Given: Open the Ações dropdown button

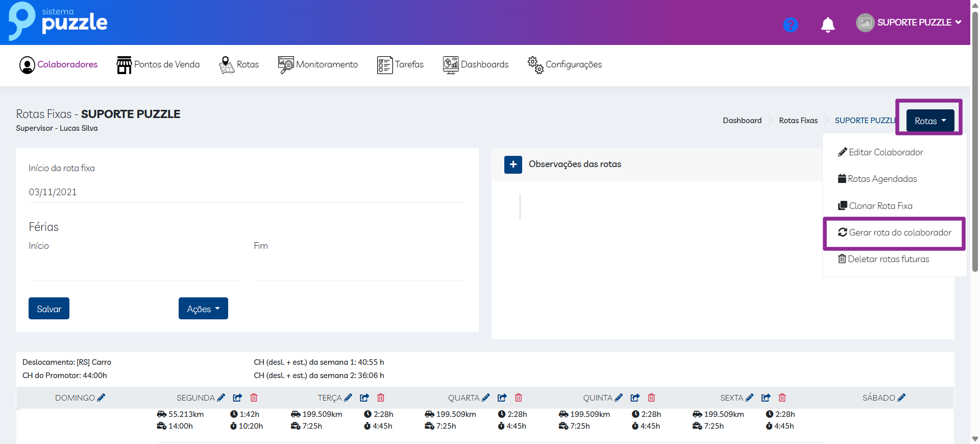Looking at the screenshot, I should click(x=203, y=309).
